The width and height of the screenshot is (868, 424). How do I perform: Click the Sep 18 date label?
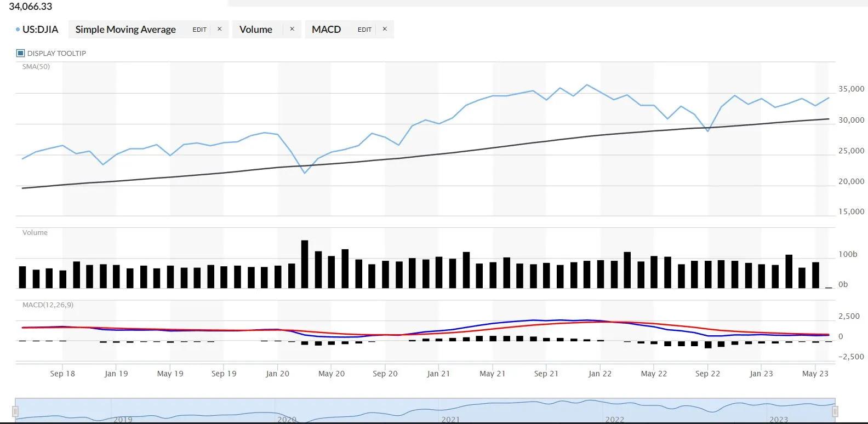pyautogui.click(x=62, y=374)
